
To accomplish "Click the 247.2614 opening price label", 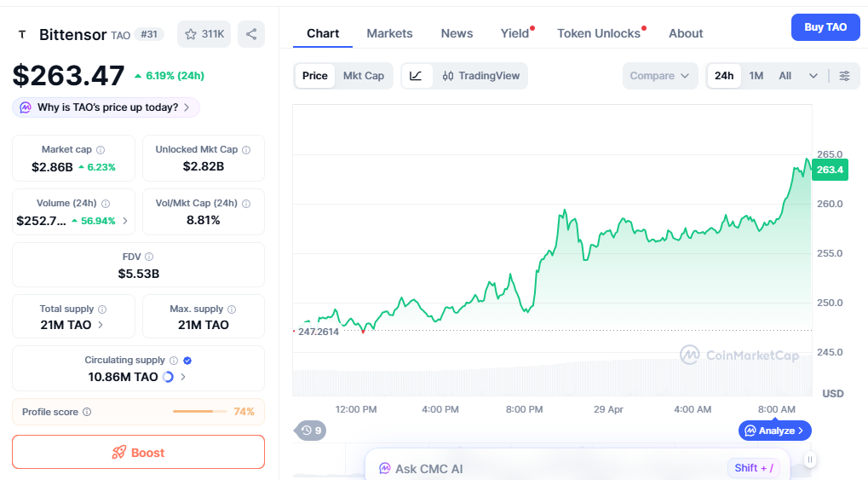I will click(x=319, y=332).
